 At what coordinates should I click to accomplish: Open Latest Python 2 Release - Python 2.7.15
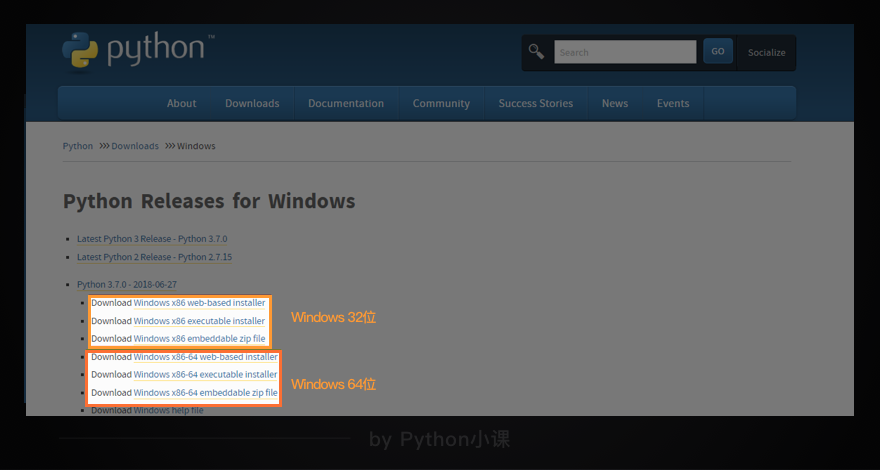click(154, 257)
